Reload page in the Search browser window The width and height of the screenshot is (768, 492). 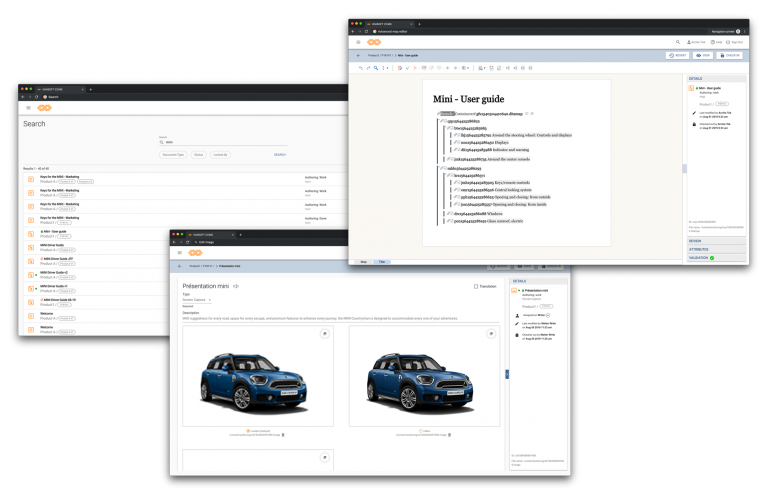click(37, 97)
